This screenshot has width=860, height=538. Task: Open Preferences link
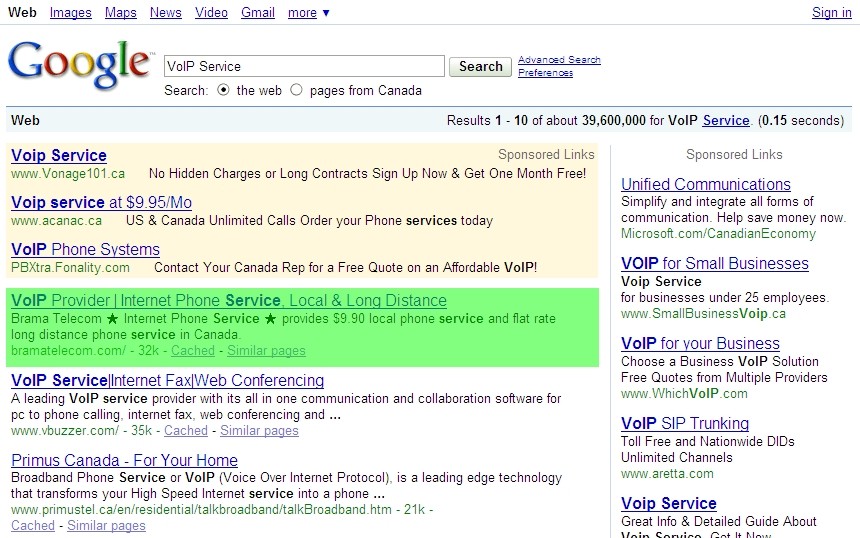pos(546,72)
